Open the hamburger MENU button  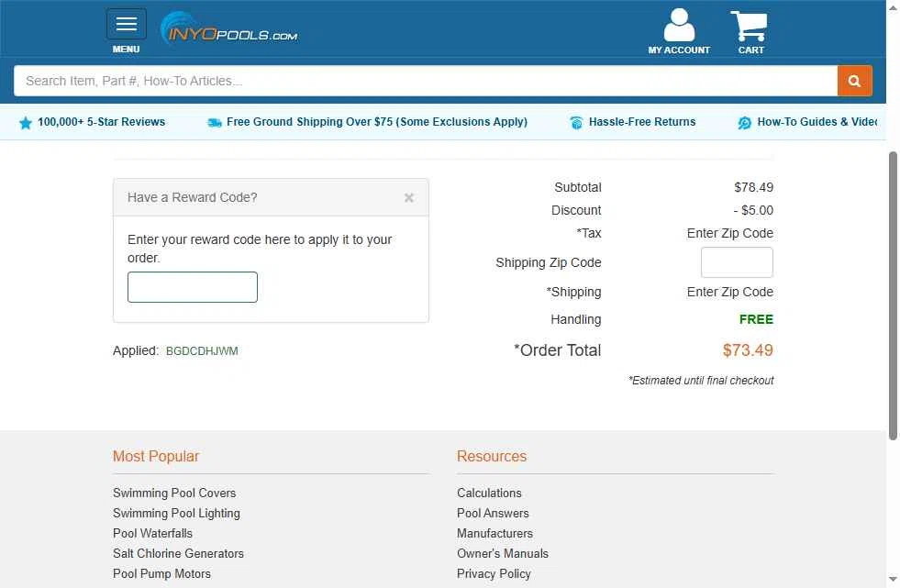[x=127, y=24]
